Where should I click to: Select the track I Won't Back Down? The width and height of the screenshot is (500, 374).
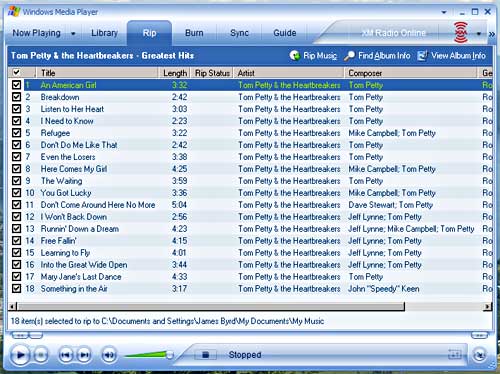(74, 217)
